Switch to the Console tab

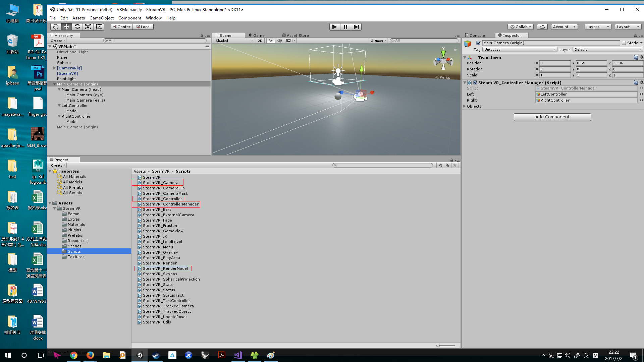tap(475, 36)
